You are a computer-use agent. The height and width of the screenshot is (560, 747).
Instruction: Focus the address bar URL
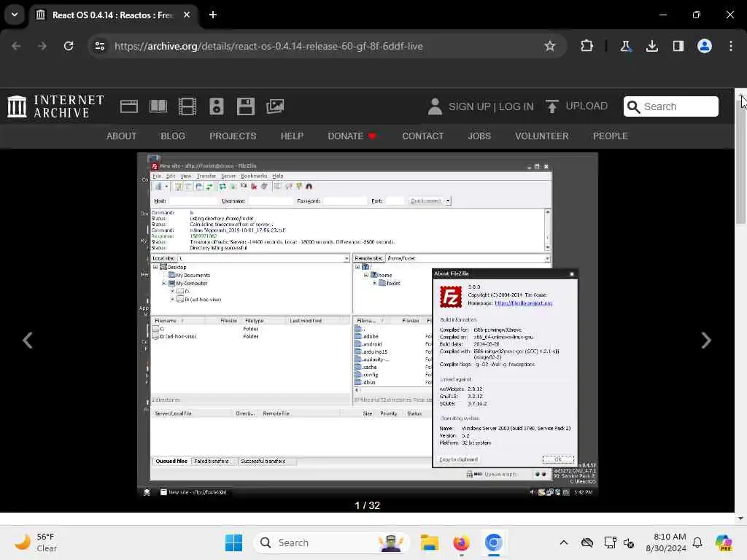coord(268,46)
